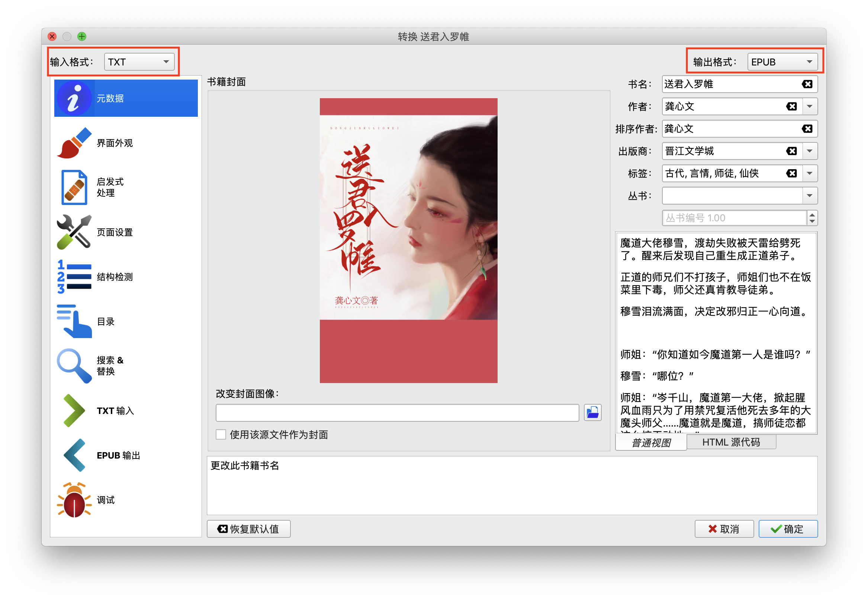Browse for cover image folder icon
Viewport: 868px width, 601px height.
[x=592, y=413]
